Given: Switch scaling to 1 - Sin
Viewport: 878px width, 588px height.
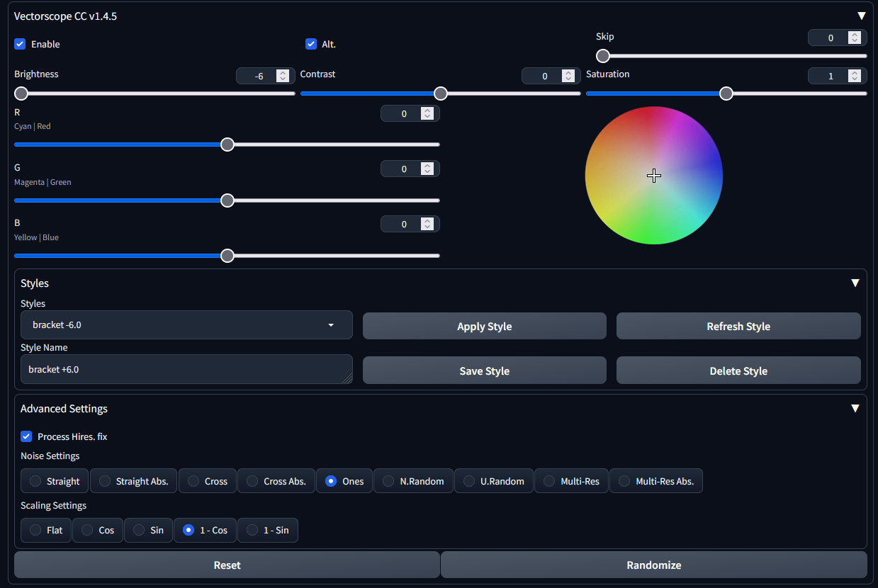Looking at the screenshot, I should [267, 530].
